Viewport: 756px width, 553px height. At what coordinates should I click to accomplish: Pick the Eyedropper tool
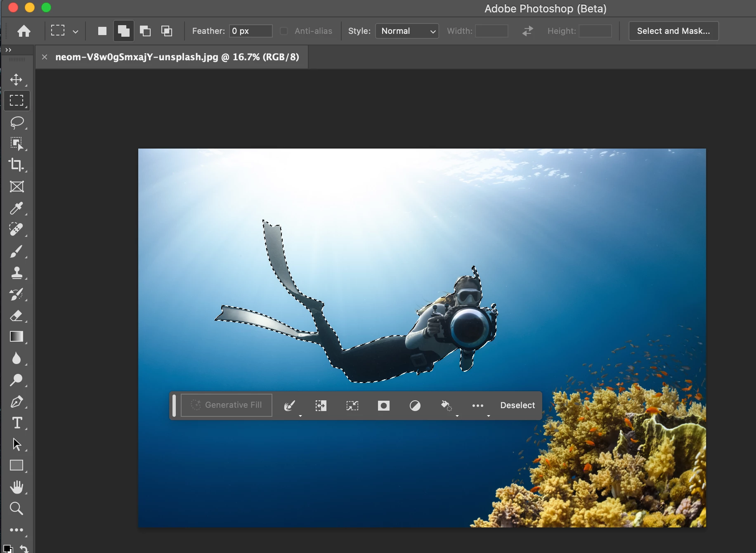(17, 208)
